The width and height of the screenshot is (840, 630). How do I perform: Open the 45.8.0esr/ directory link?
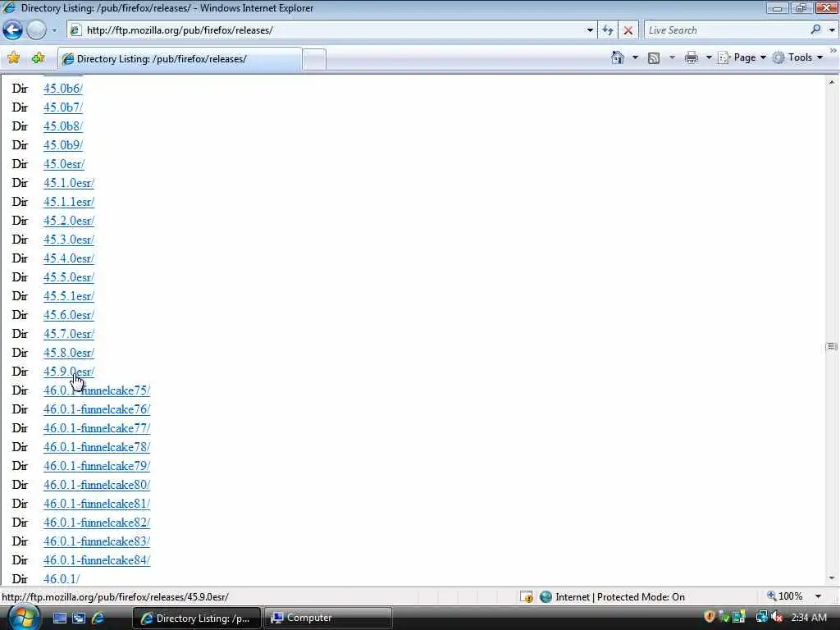point(69,353)
